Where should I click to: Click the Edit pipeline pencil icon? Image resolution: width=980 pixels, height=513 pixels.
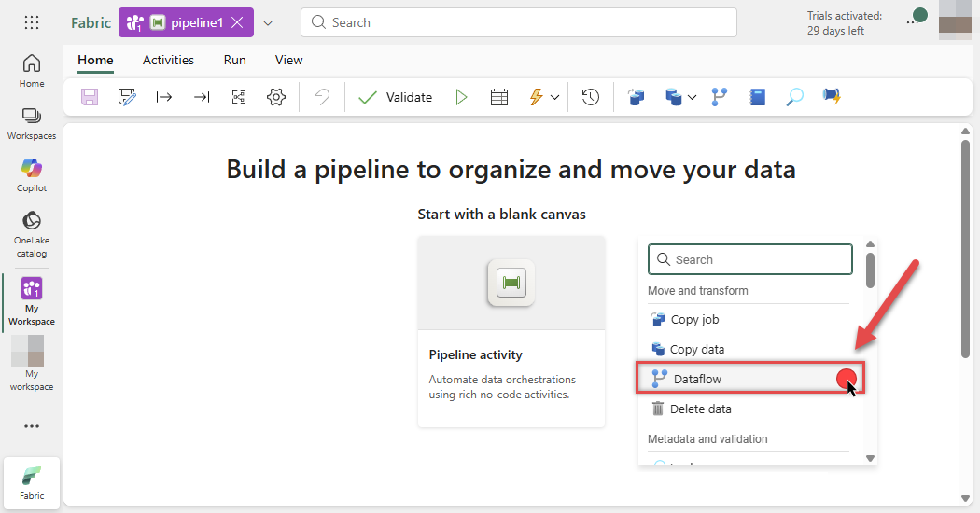(x=127, y=97)
